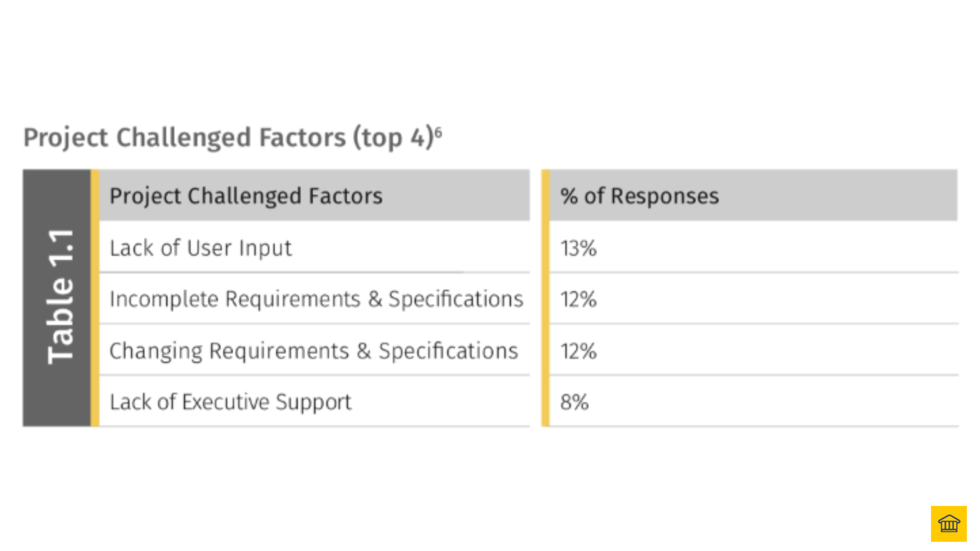The width and height of the screenshot is (980, 551).
Task: Click the 'Project Challenged Factors' column header
Action: pyautogui.click(x=246, y=196)
